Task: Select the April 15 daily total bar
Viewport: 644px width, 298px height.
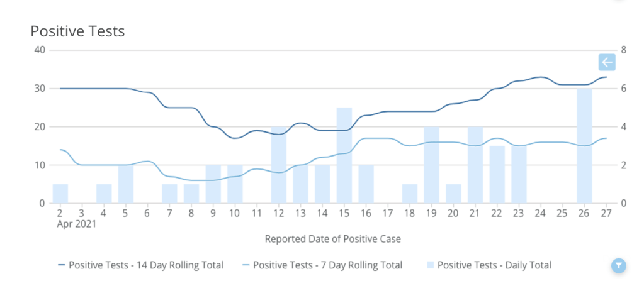Action: [344, 156]
